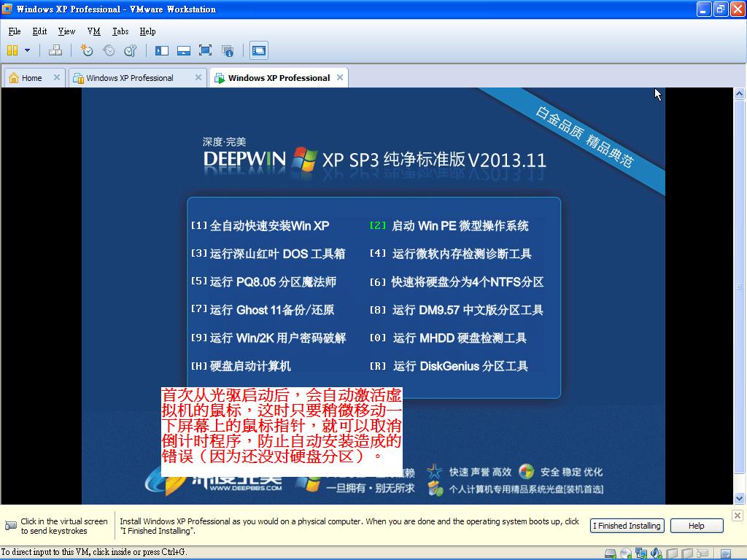Click Send Ctrl+Alt+Del toolbar icon

point(55,50)
